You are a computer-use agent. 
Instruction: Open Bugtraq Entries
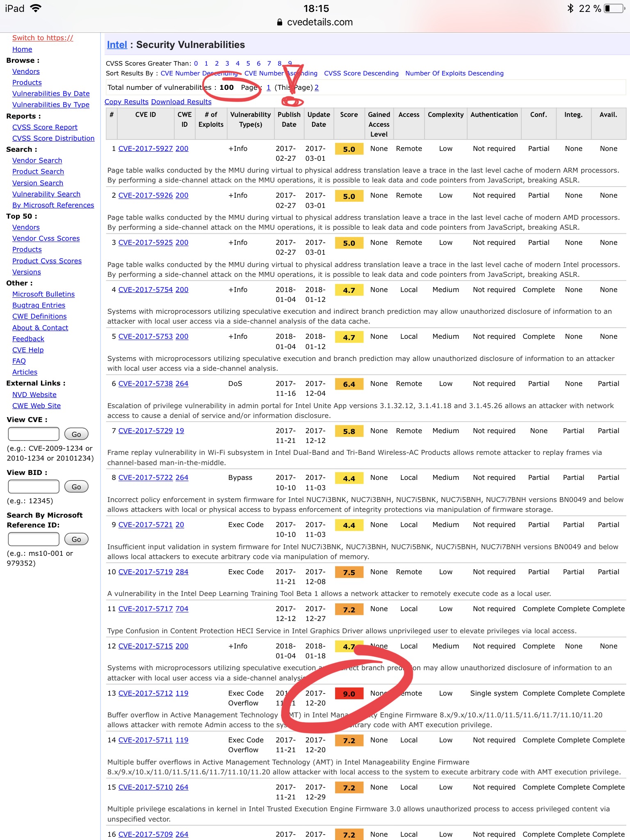39,305
